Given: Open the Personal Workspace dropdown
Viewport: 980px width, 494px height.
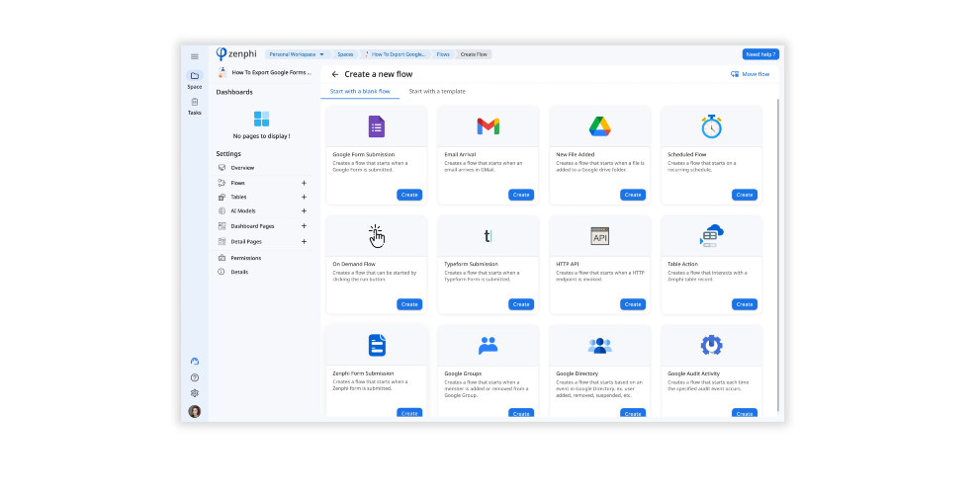Looking at the screenshot, I should coord(297,54).
